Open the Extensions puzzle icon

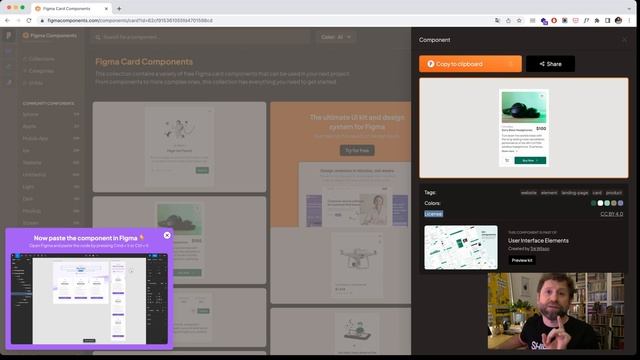[x=597, y=20]
